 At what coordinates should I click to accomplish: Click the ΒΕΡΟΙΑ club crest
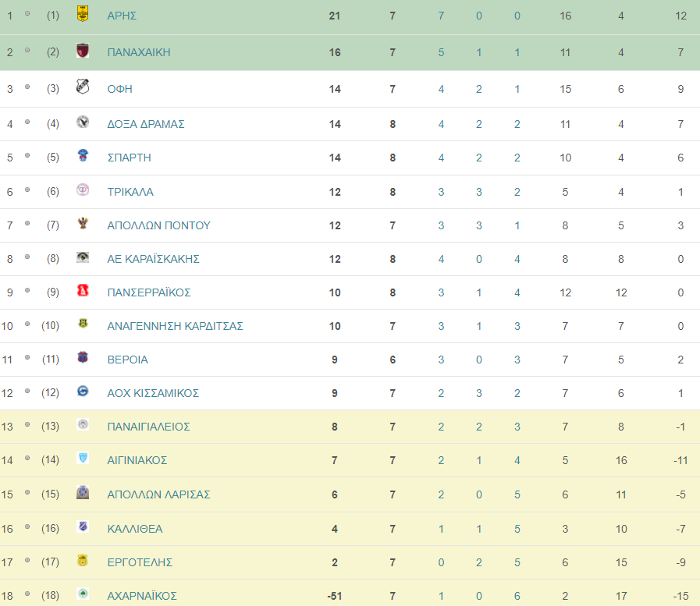[83, 357]
